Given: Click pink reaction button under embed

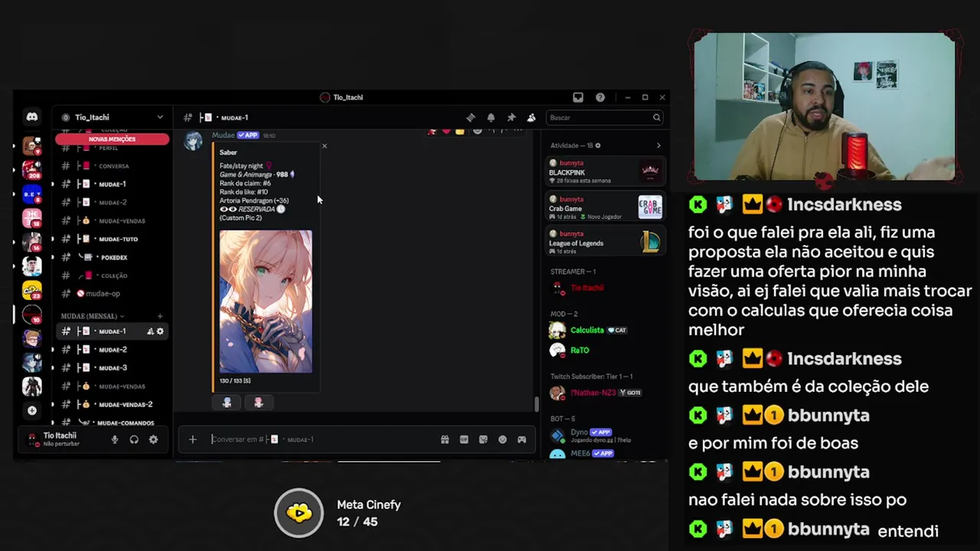Looking at the screenshot, I should coord(258,403).
